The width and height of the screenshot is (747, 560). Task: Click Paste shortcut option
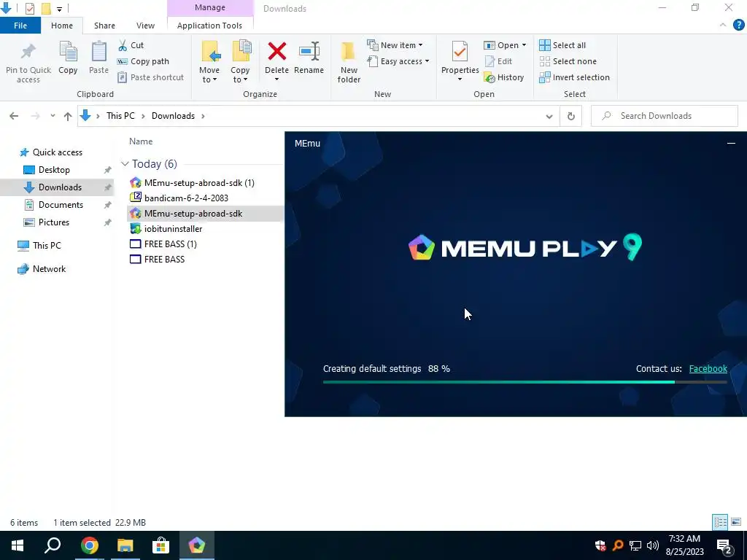150,77
